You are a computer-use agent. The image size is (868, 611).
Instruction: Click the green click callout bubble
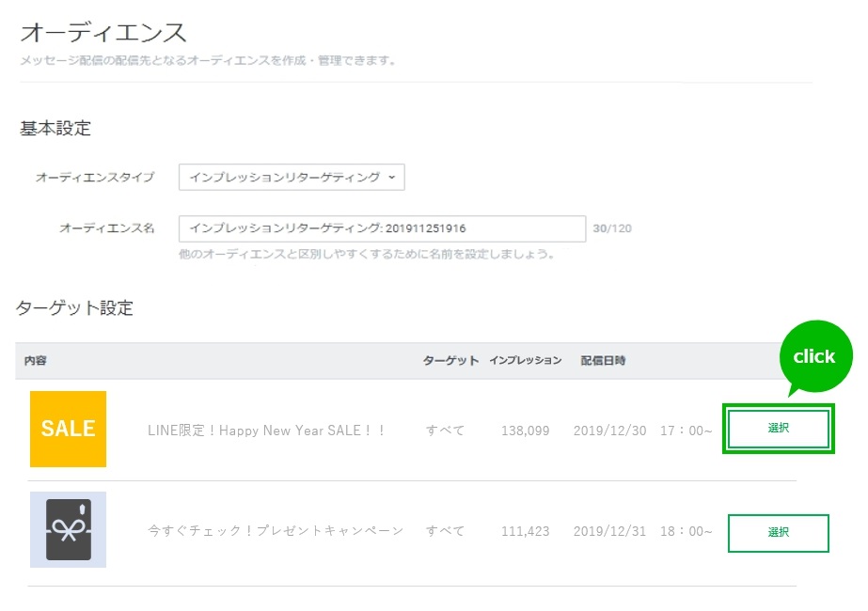[x=813, y=357]
